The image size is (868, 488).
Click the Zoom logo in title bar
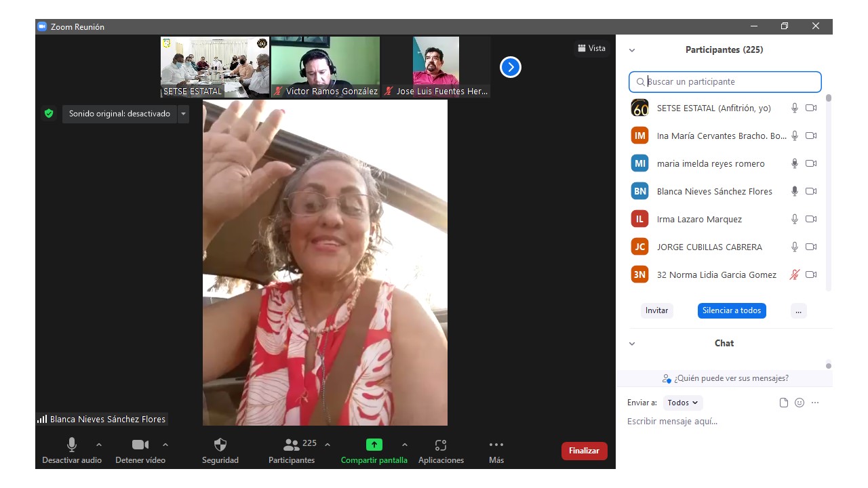[42, 26]
